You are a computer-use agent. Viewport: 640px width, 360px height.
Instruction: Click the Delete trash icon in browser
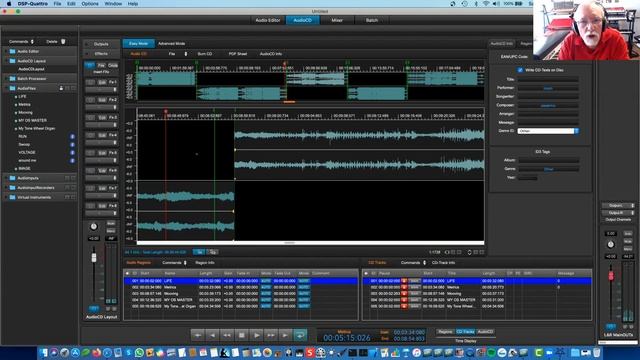(63, 42)
